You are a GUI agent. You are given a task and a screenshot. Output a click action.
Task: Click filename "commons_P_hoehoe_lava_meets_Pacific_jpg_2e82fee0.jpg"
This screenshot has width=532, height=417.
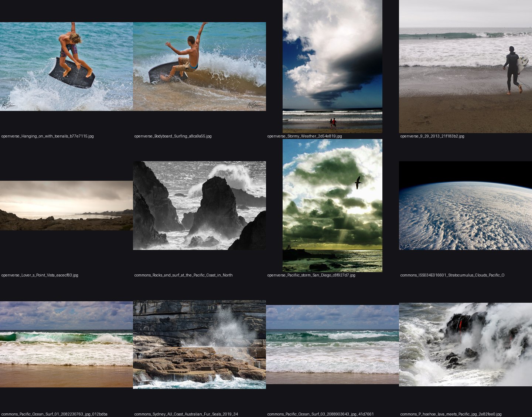click(451, 414)
